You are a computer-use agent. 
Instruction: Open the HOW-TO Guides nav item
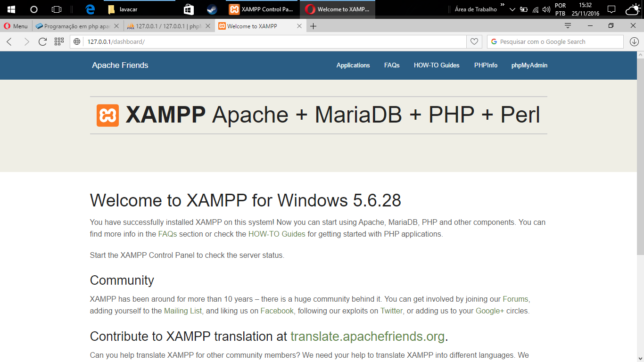(437, 65)
